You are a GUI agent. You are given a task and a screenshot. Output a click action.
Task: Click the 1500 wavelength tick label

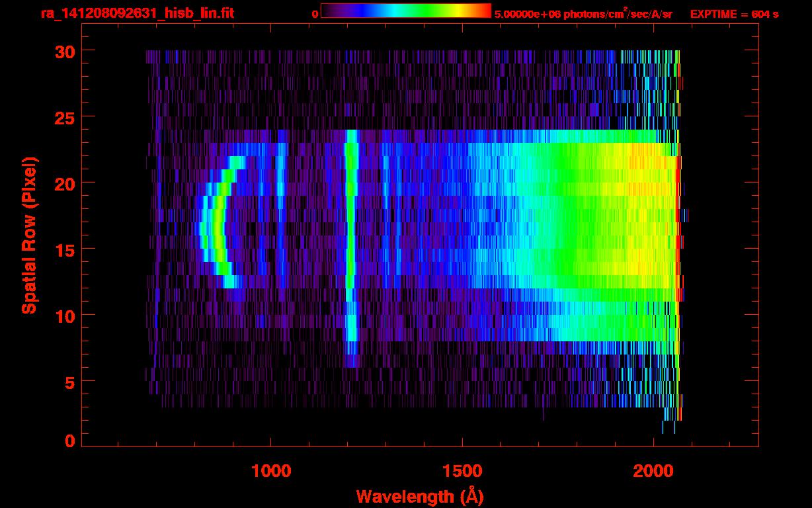[462, 471]
